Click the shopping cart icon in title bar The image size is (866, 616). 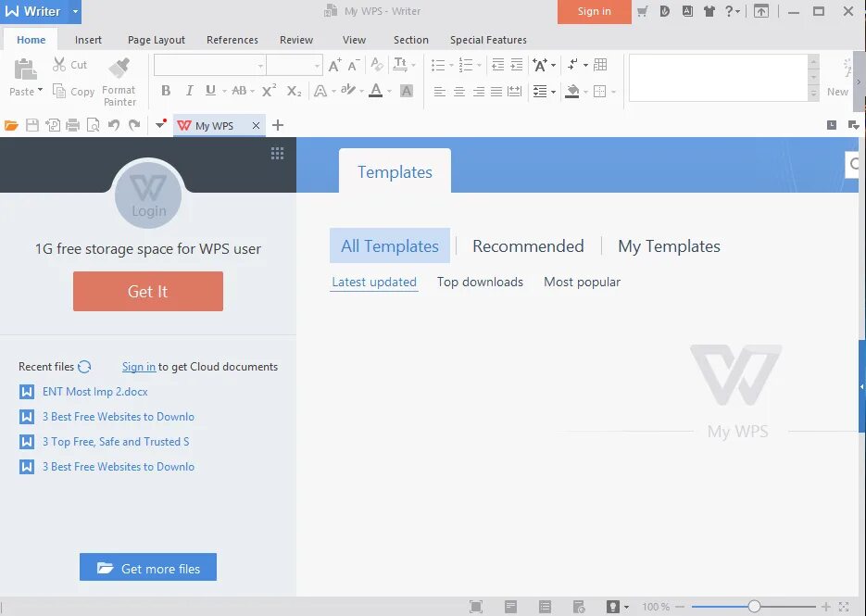(642, 11)
